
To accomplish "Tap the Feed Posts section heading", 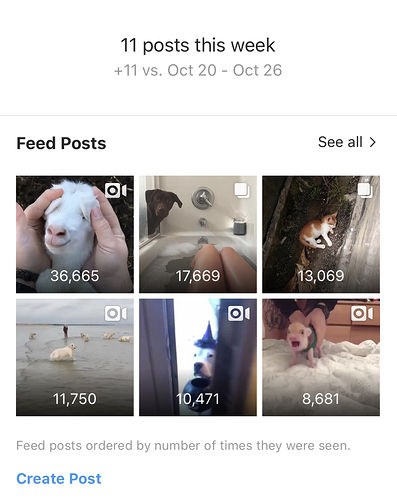I will (x=61, y=143).
